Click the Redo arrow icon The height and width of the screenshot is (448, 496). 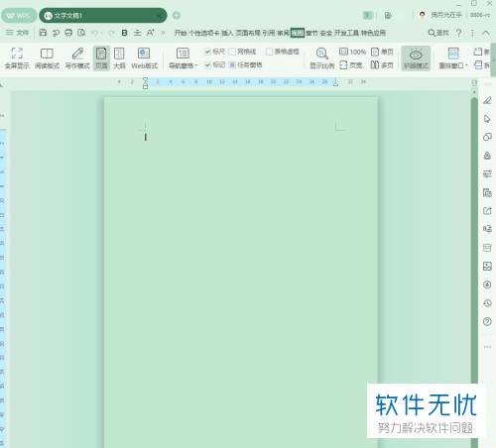[x=111, y=33]
